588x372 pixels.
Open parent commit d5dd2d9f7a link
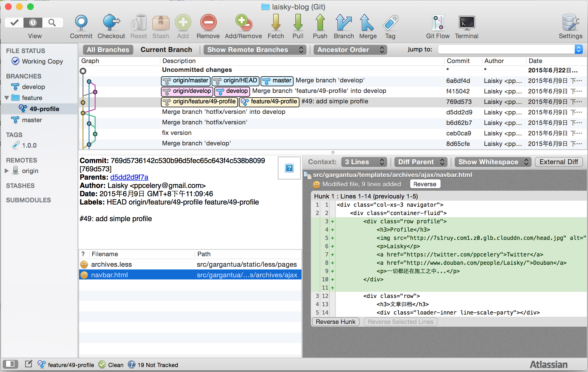coord(129,177)
